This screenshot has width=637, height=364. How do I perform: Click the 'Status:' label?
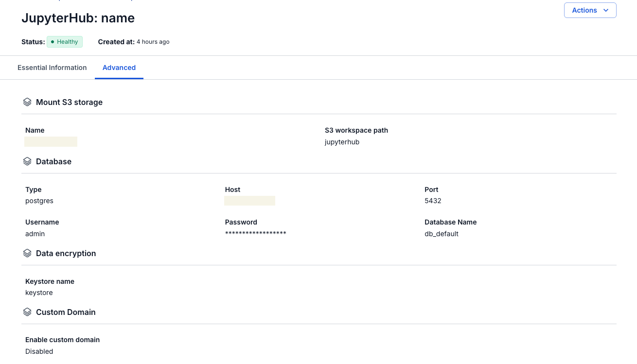(33, 42)
